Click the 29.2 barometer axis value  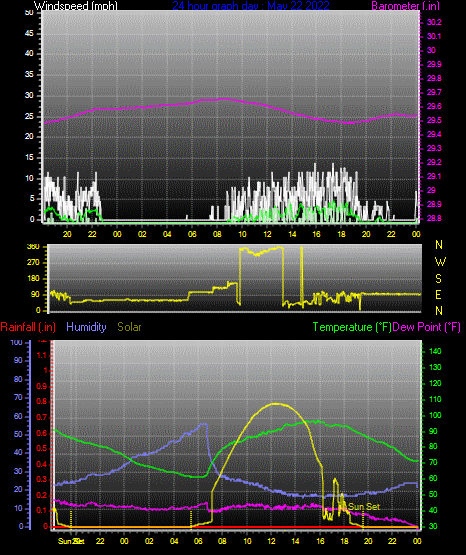[434, 162]
